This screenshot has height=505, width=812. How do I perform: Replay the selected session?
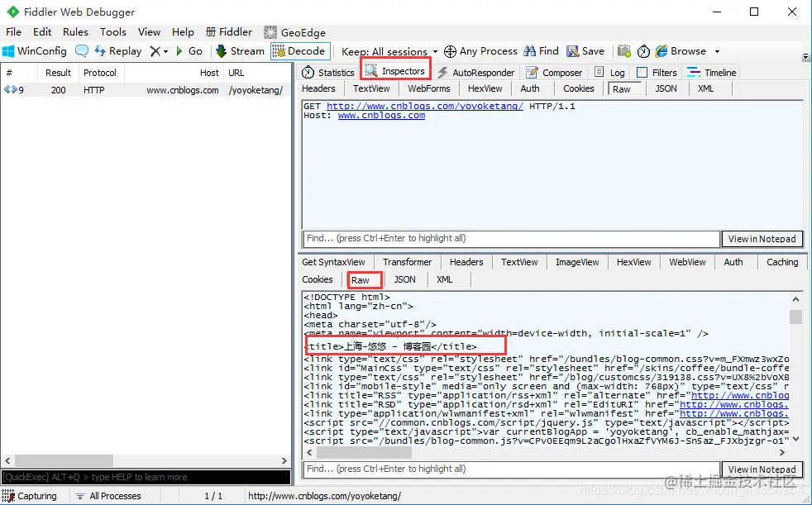[118, 51]
